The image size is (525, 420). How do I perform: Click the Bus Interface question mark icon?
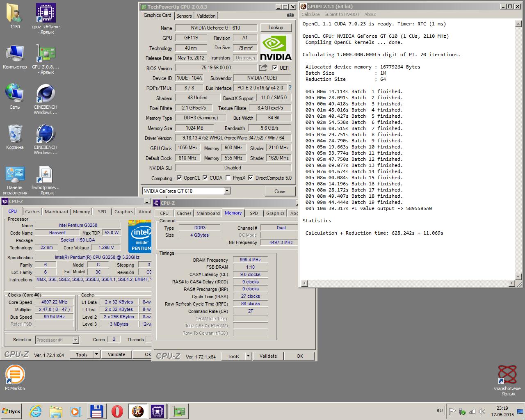point(290,87)
